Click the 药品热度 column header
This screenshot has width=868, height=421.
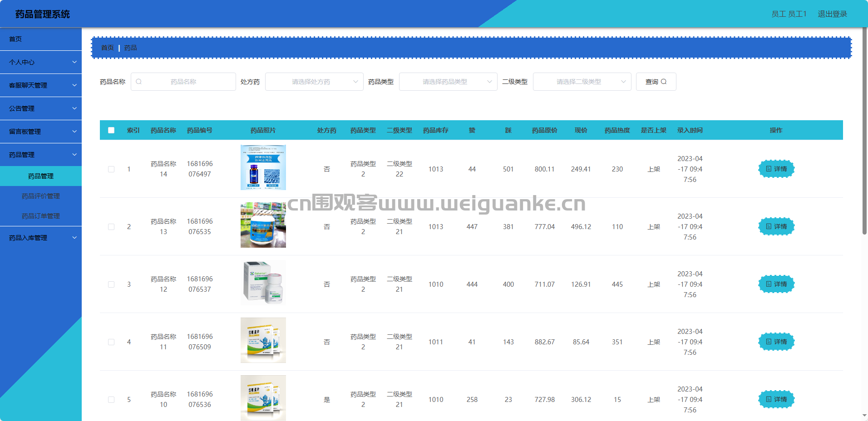617,130
